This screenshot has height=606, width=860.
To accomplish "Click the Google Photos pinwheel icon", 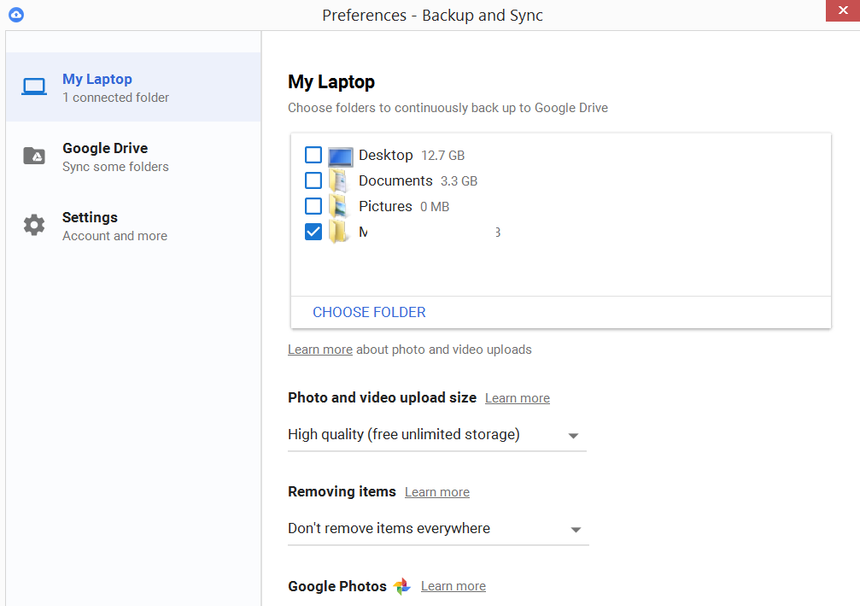I will [x=402, y=587].
